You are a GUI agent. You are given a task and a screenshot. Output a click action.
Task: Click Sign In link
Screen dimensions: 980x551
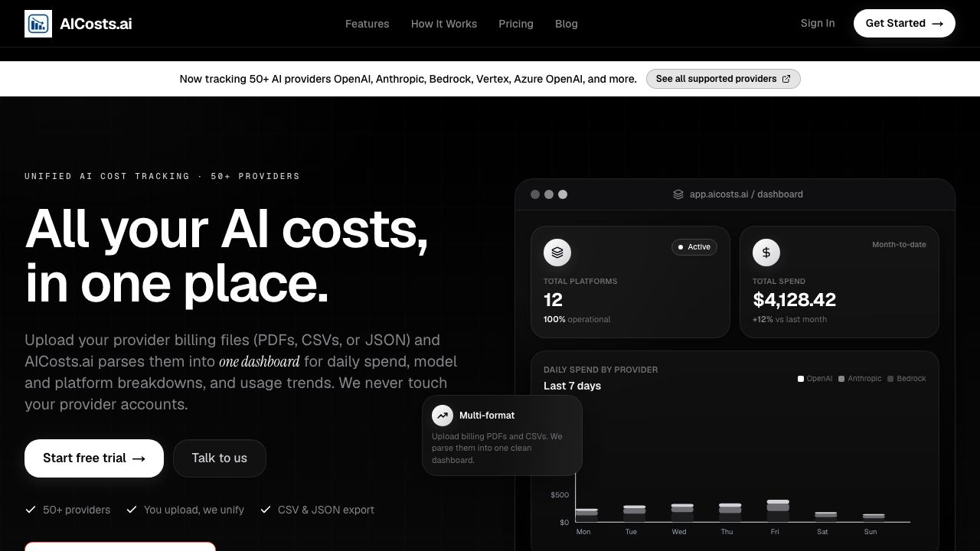[818, 23]
